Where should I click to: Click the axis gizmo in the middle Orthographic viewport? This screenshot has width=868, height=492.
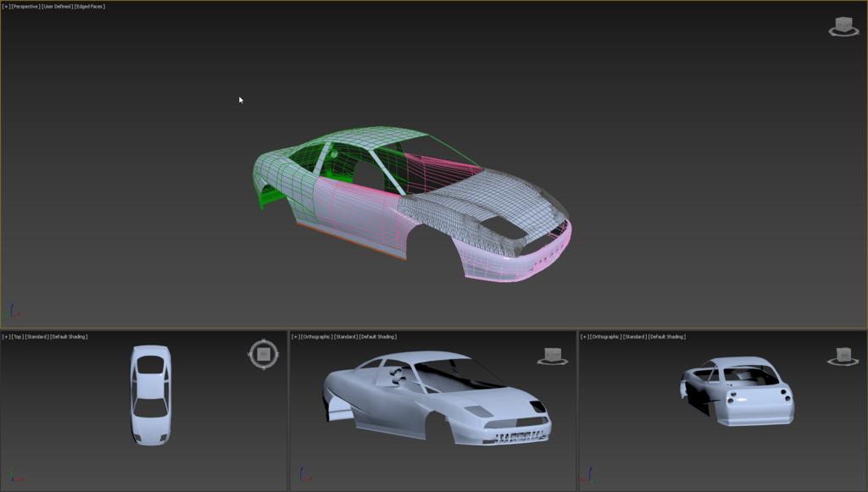(x=303, y=475)
